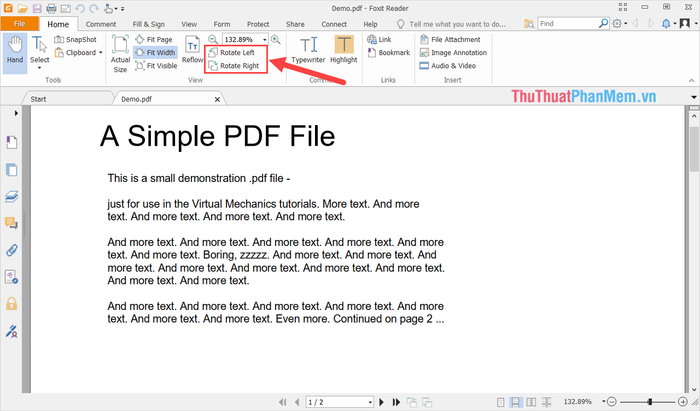Screen dimensions: 700x411
Task: Open the advanced folder search icon
Action: tap(529, 24)
